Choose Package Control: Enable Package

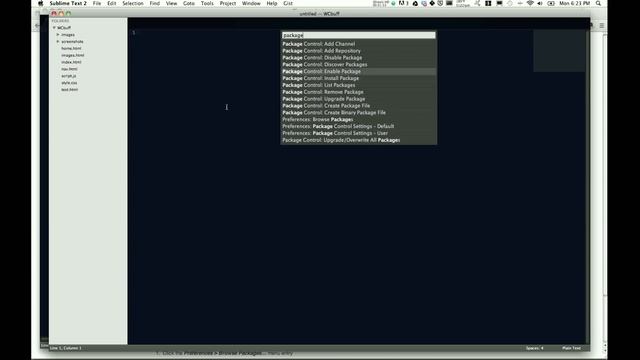tap(358, 71)
